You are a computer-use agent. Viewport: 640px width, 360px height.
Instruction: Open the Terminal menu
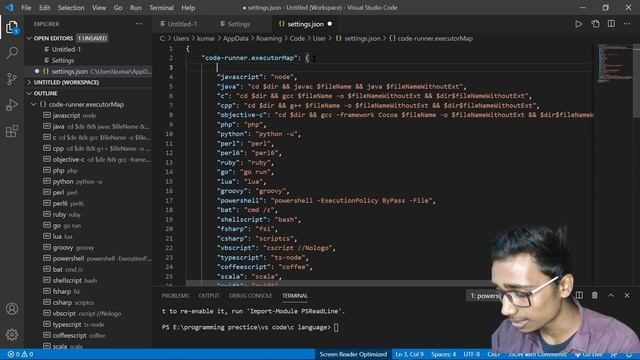pos(161,8)
